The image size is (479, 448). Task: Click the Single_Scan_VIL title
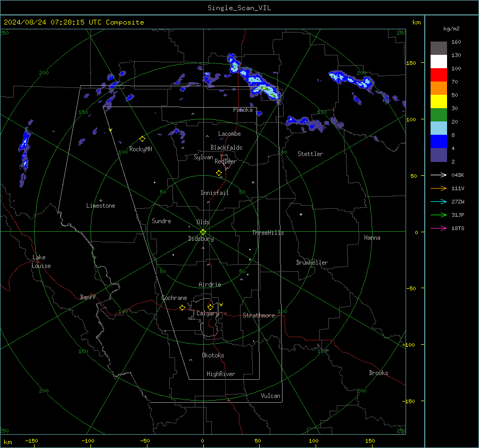pos(239,7)
